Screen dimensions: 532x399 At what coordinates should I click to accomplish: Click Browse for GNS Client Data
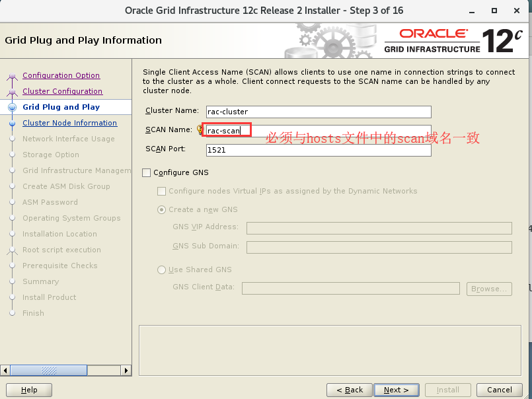[x=489, y=289]
